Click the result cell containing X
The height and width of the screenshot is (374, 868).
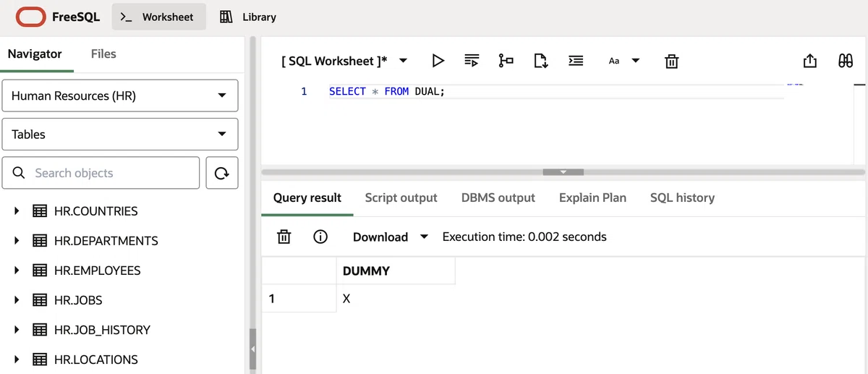pyautogui.click(x=346, y=298)
